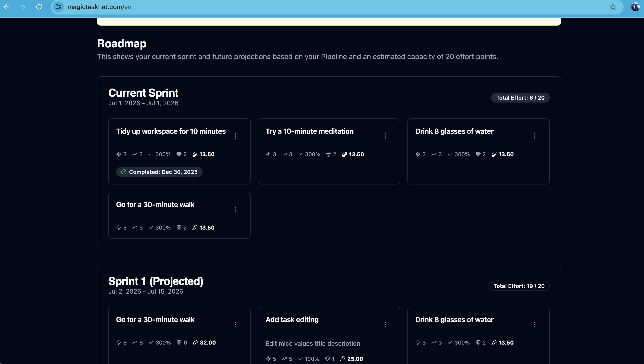Click gem icon on Current Sprint water card

click(478, 154)
